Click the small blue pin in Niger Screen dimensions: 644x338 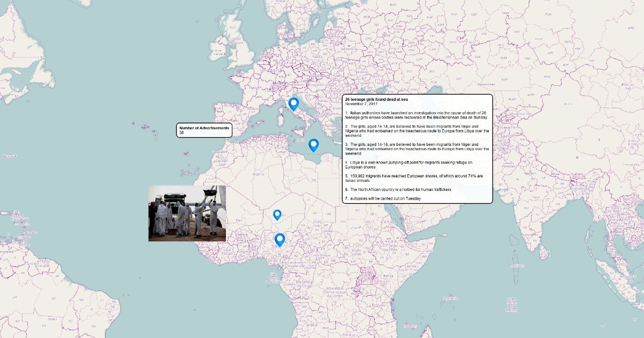pyautogui.click(x=277, y=215)
